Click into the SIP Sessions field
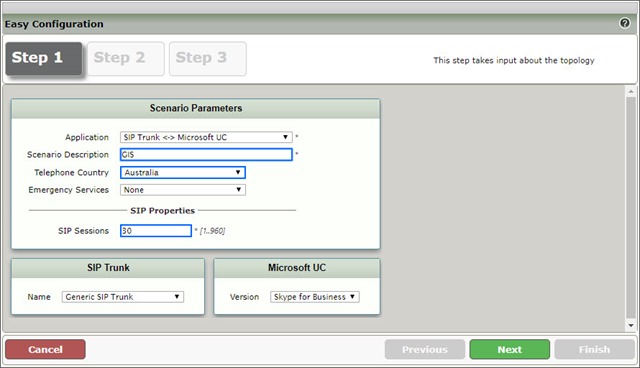Screen dimensions: 640x368 tap(156, 231)
